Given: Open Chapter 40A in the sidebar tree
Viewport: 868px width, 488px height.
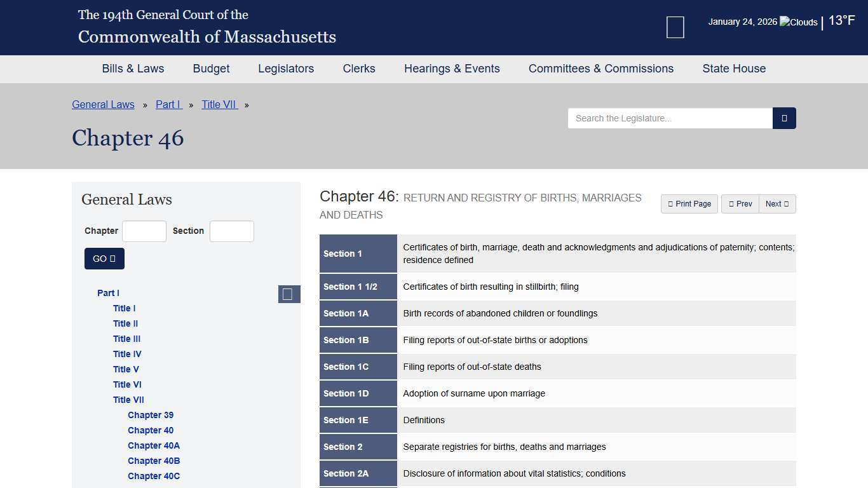Looking at the screenshot, I should pyautogui.click(x=154, y=445).
